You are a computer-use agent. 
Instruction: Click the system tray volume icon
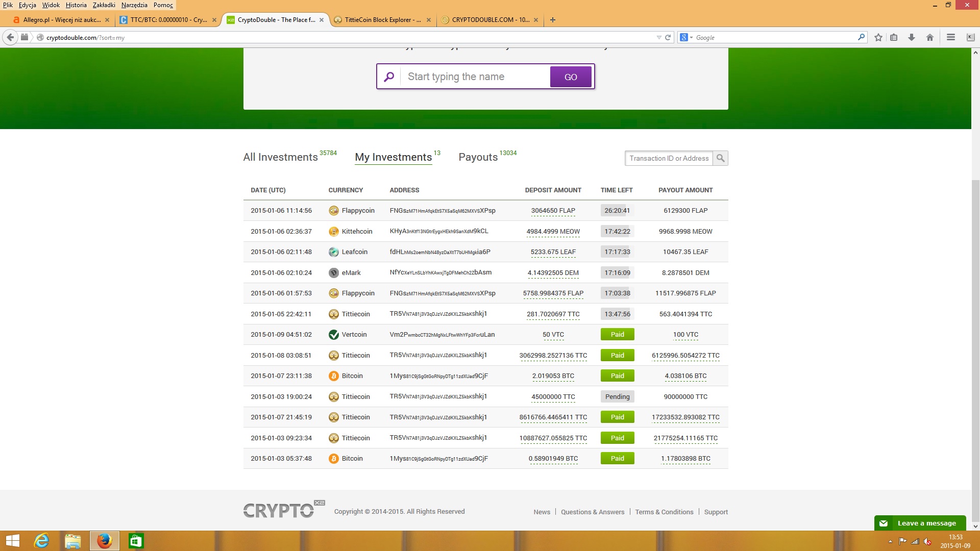click(927, 541)
